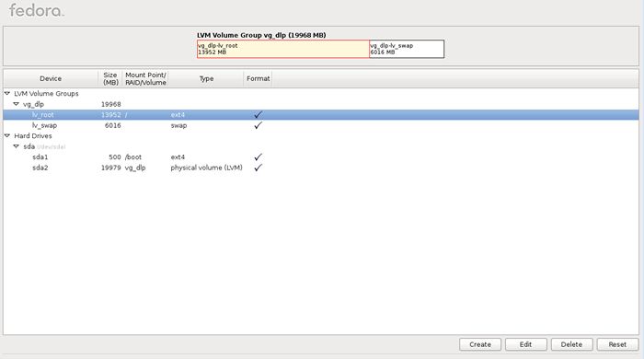Sort by the Type column header
This screenshot has width=644, height=359.
point(206,78)
